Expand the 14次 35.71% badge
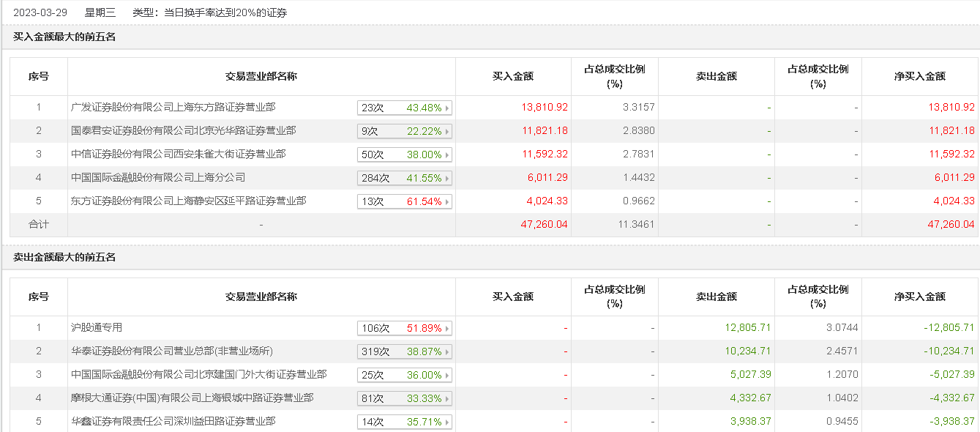 pos(405,422)
